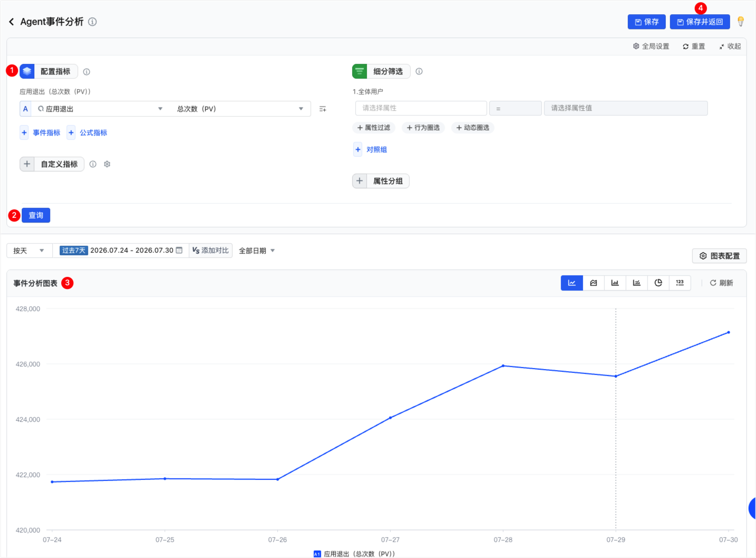Open 全局设置
The image size is (756, 558).
(x=651, y=46)
